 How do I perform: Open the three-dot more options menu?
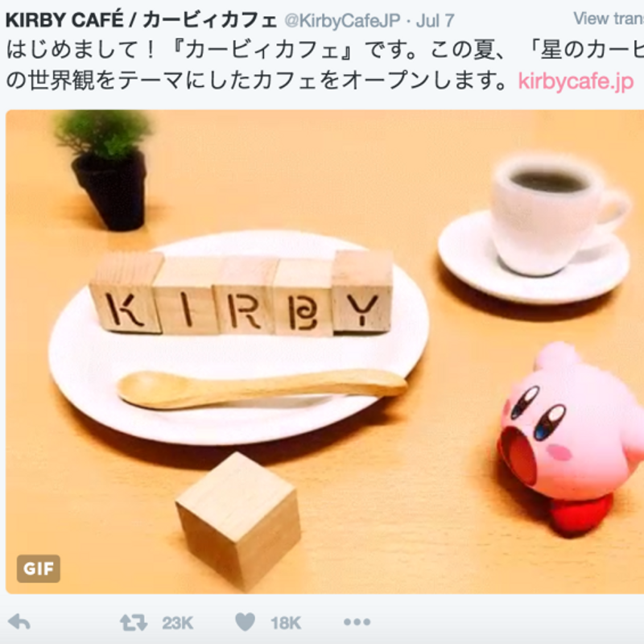click(x=357, y=622)
